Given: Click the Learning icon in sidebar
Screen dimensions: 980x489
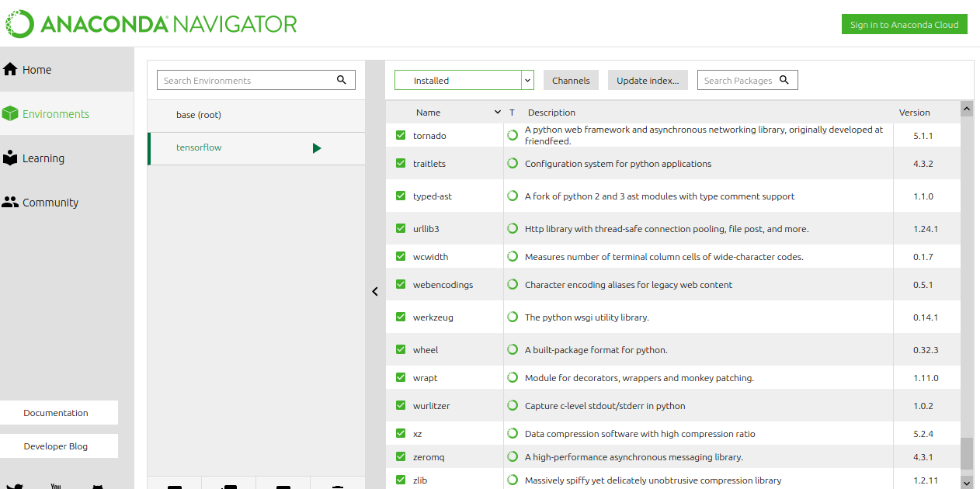Looking at the screenshot, I should 10,158.
